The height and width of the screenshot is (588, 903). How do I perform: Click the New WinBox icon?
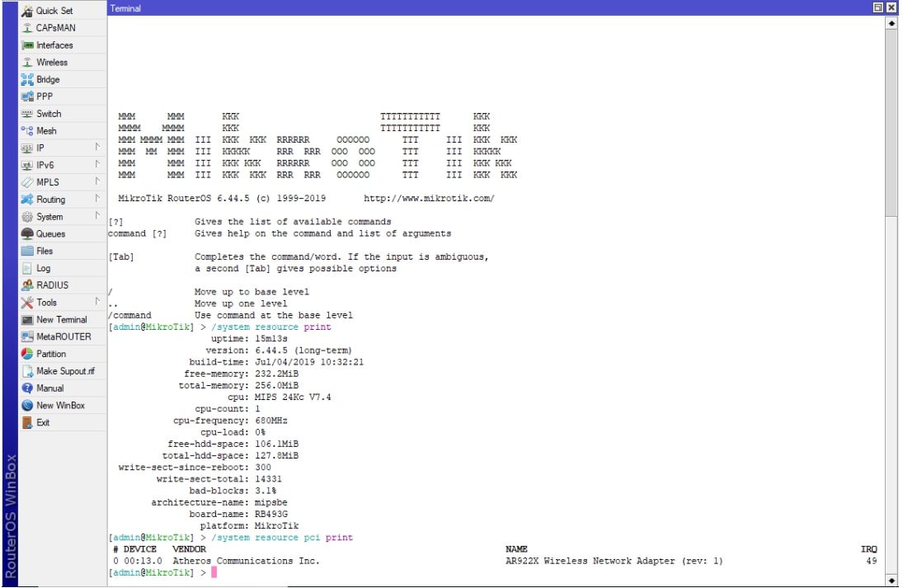[x=27, y=406]
